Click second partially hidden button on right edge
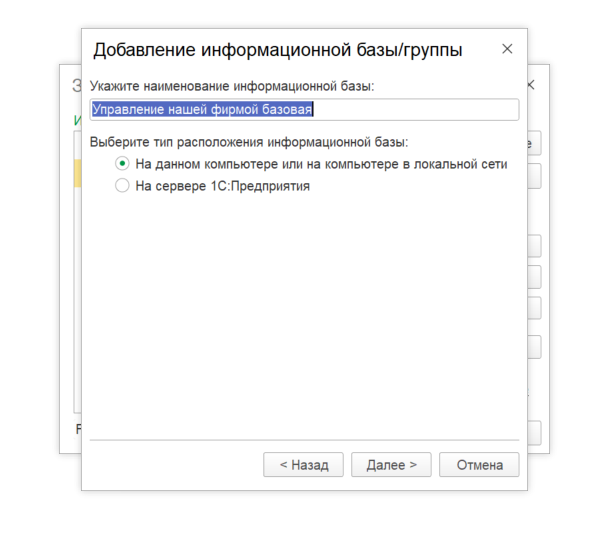 pyautogui.click(x=534, y=177)
